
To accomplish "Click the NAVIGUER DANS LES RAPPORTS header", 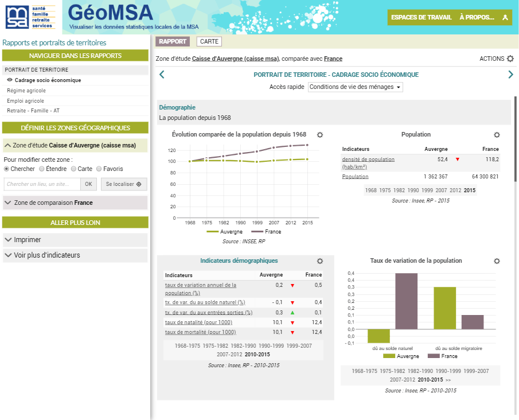I will click(75, 56).
